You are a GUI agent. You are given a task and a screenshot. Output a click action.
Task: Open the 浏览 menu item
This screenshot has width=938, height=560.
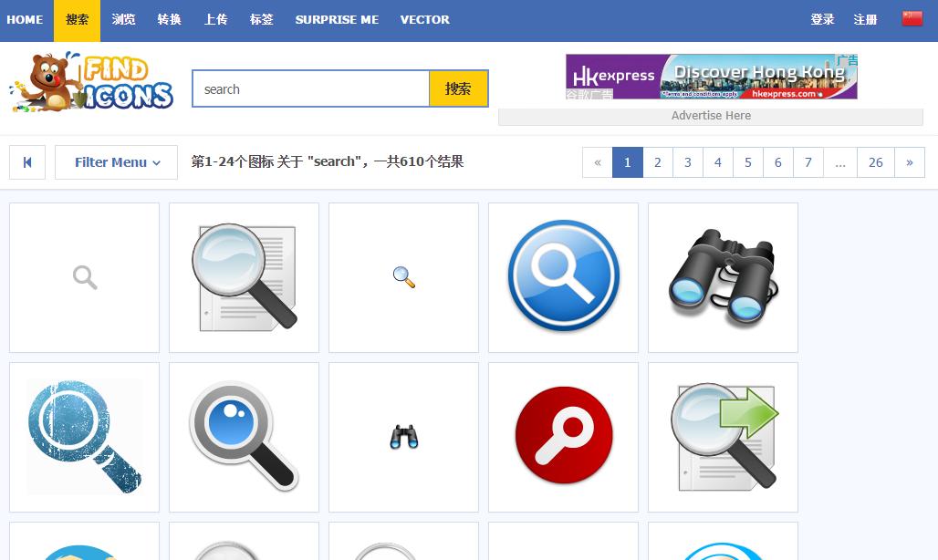tap(123, 20)
